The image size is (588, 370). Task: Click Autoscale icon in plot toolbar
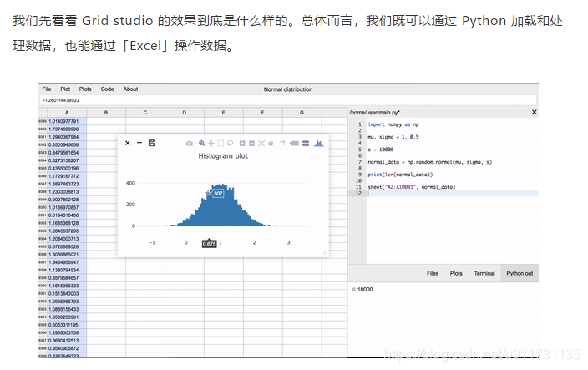coord(261,143)
